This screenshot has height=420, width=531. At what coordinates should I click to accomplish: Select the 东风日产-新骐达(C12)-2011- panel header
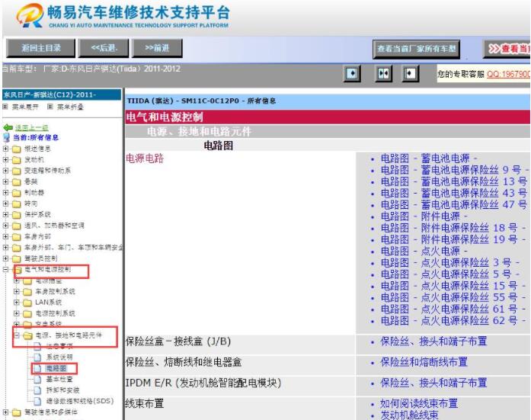(62, 95)
